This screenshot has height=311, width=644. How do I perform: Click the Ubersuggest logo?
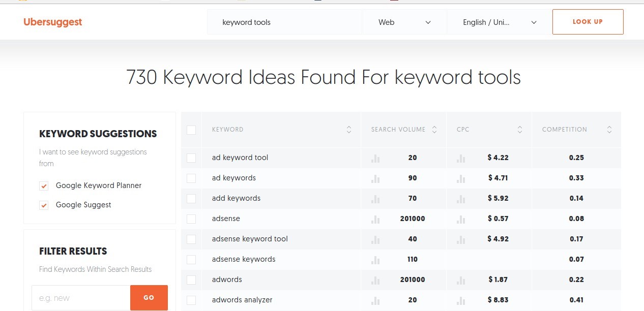coord(52,22)
